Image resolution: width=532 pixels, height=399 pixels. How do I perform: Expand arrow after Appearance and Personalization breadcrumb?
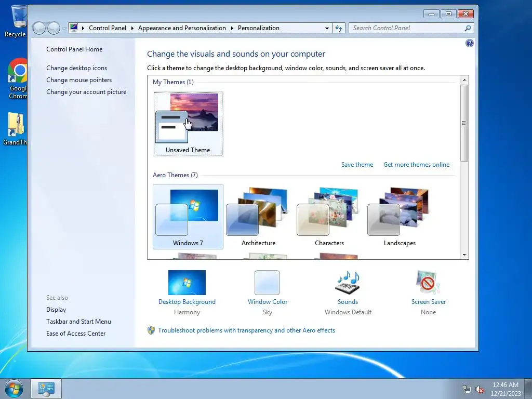[232, 28]
